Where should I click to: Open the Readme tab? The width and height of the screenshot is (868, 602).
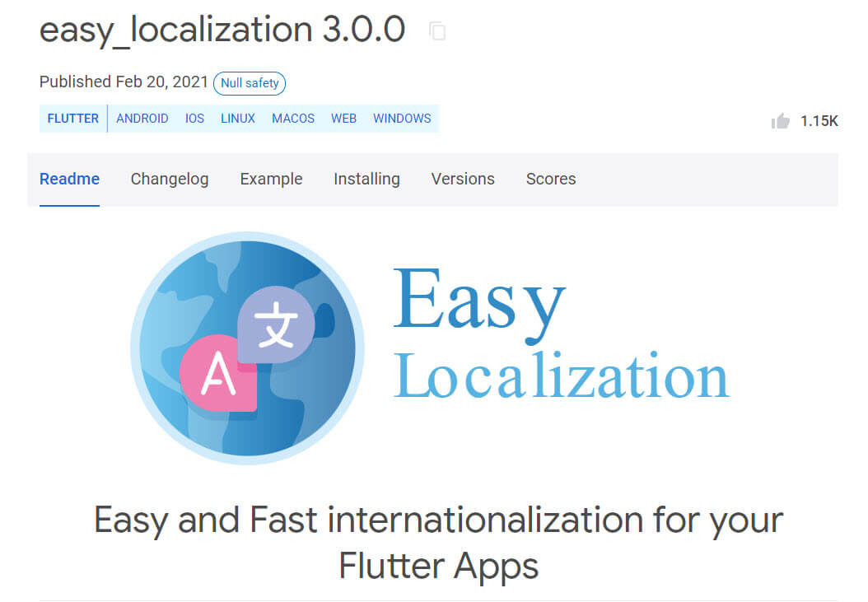(70, 179)
